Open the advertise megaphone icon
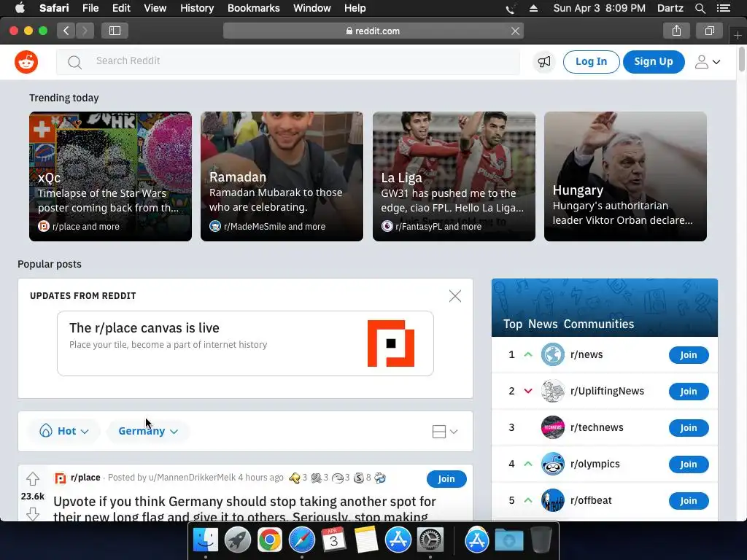747x560 pixels. click(544, 61)
